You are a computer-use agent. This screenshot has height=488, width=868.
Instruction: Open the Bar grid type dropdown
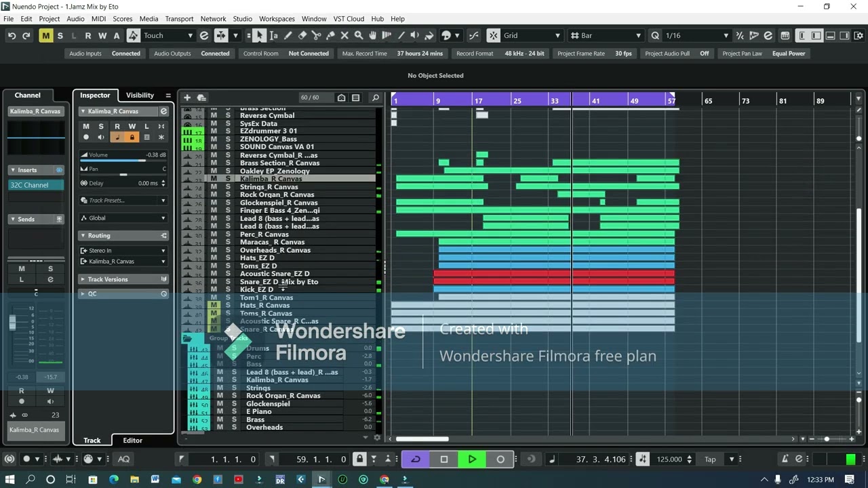click(x=606, y=36)
